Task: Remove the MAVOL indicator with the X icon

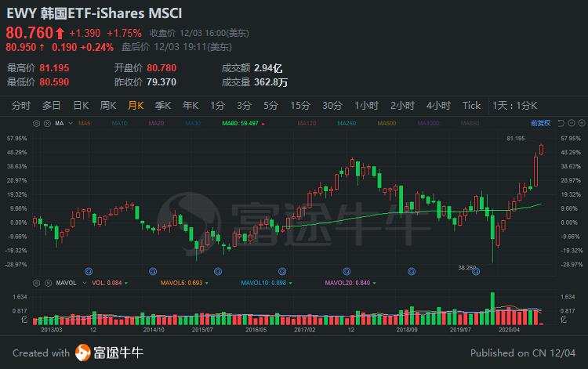Action: 48,283
